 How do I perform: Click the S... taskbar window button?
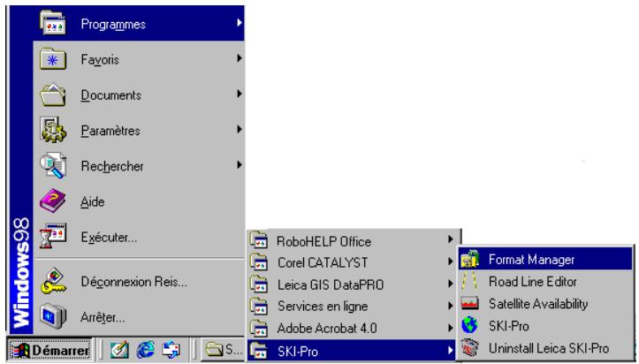(x=223, y=350)
